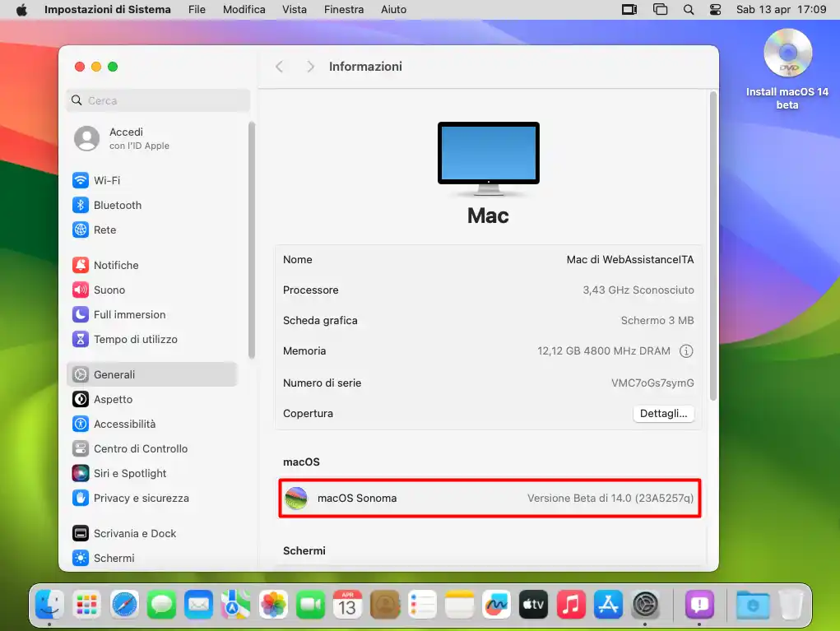This screenshot has width=840, height=631.
Task: Open Install macOS 14 beta disc
Action: click(787, 69)
